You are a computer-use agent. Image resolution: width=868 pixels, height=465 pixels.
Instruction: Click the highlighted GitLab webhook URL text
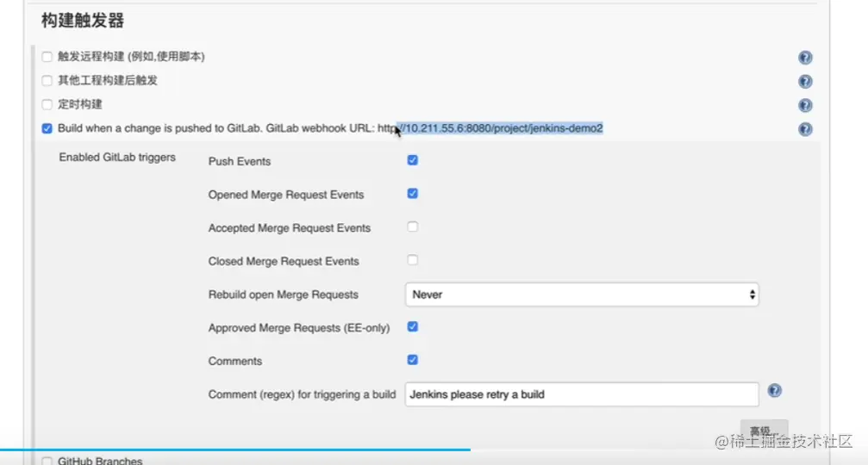pyautogui.click(x=499, y=128)
